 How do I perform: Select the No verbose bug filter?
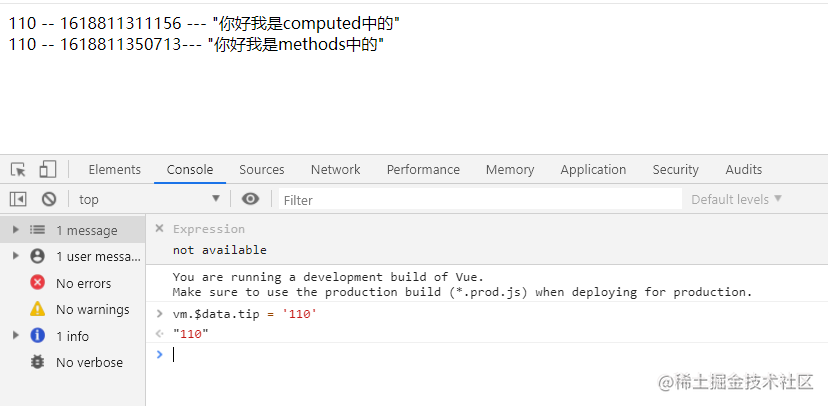click(x=77, y=362)
